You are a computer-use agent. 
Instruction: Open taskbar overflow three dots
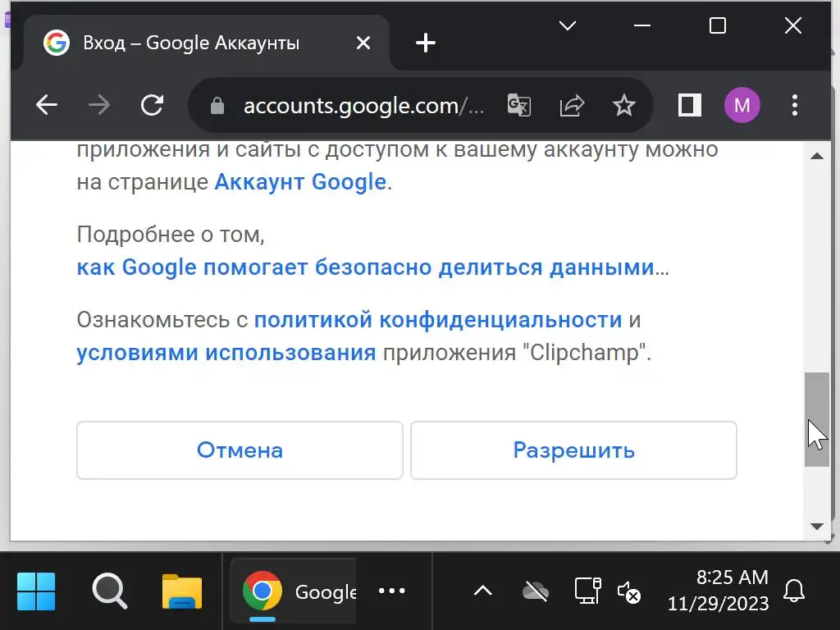coord(392,591)
